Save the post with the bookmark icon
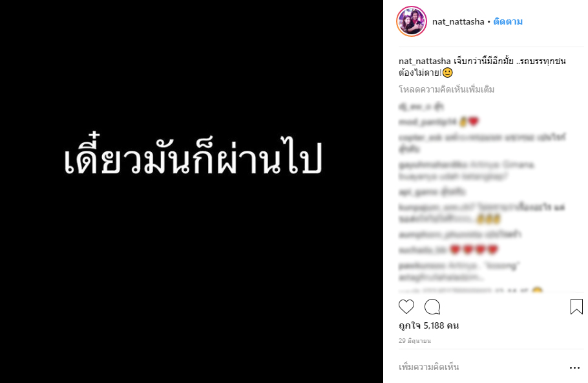Screen dimensions: 588x383 click(576, 307)
